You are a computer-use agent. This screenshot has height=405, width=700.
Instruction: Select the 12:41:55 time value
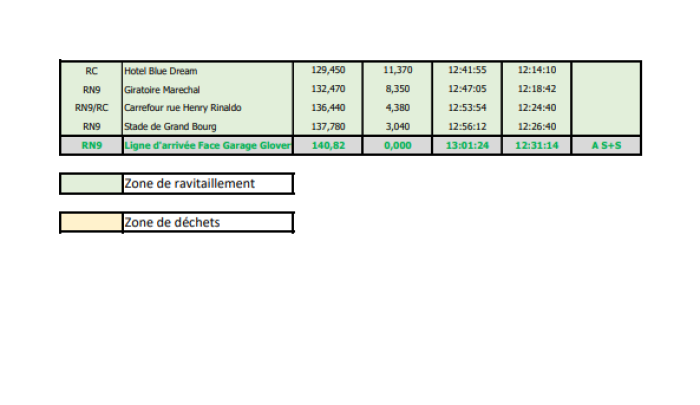[x=467, y=71]
